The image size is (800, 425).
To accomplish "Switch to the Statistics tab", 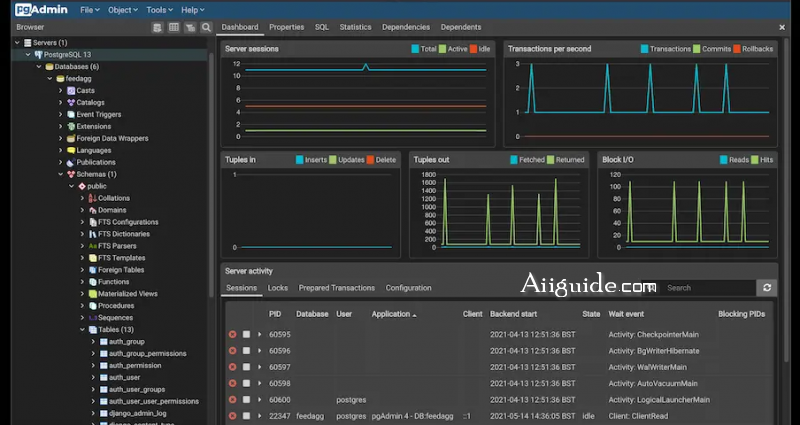I will (x=356, y=27).
